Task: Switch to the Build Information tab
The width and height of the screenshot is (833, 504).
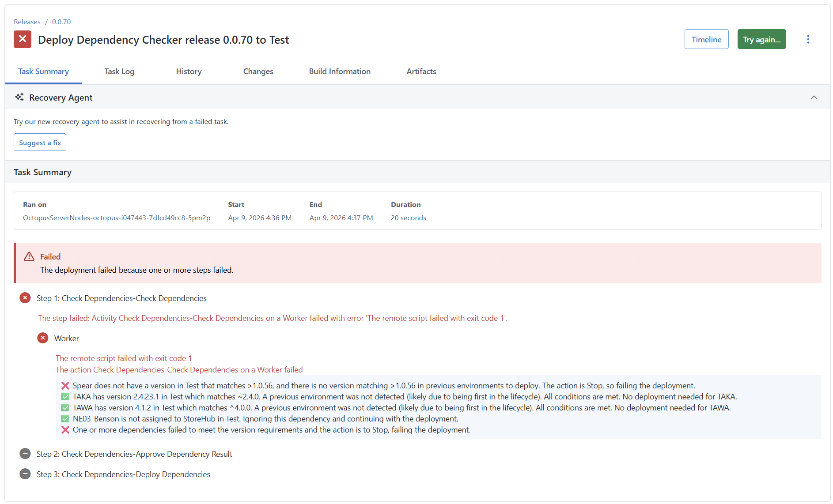Action: tap(340, 71)
